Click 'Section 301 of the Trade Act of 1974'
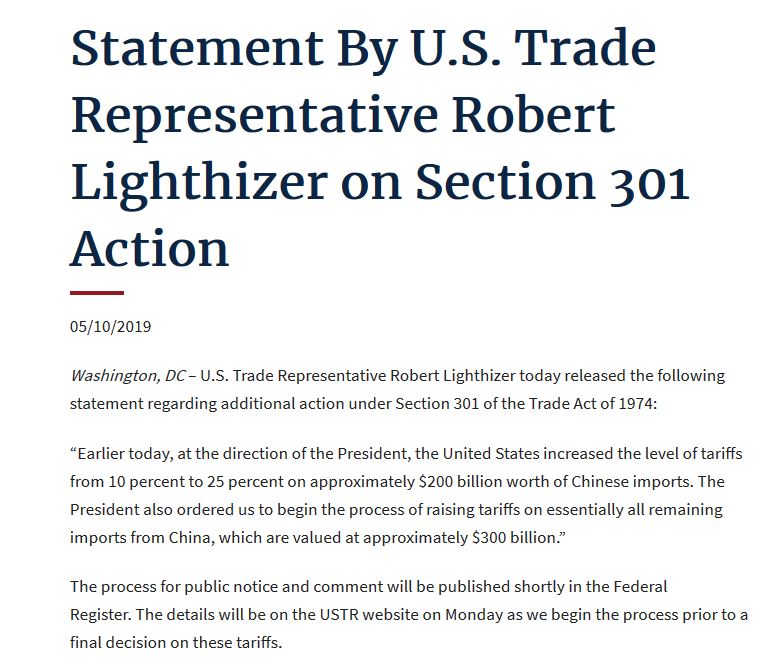This screenshot has height=660, width=779. point(524,403)
